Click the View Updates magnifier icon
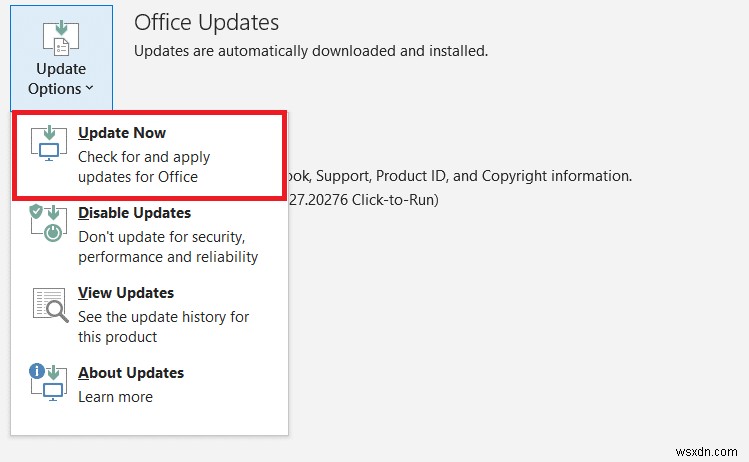749x462 pixels. [48, 305]
